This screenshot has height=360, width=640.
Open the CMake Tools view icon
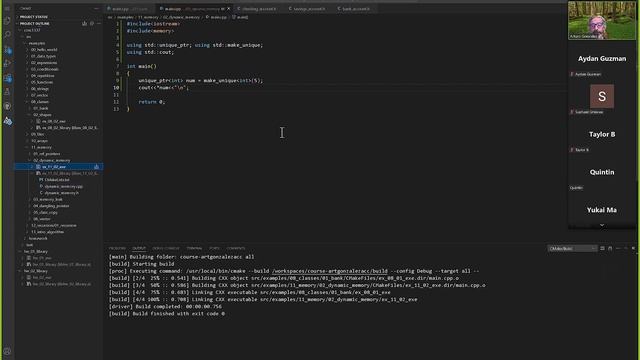pos(7,121)
